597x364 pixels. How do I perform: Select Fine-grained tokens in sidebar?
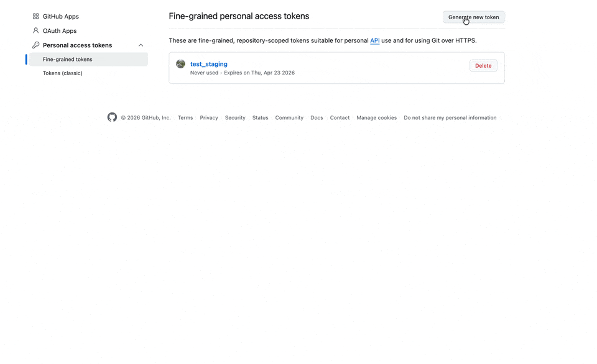(67, 60)
